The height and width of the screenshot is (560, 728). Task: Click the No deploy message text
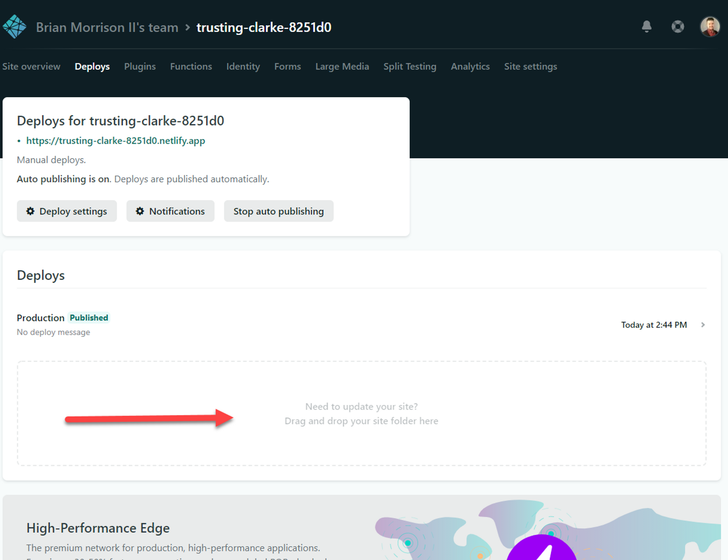(x=54, y=332)
